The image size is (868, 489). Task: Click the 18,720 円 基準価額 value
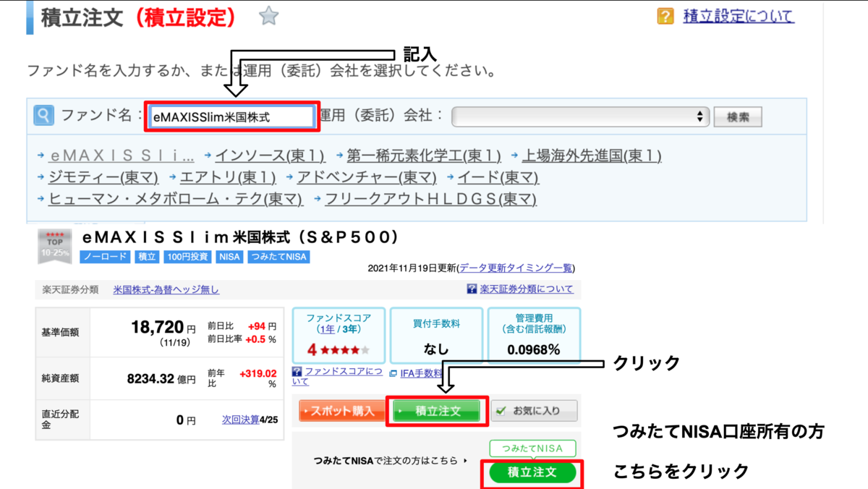(x=163, y=328)
